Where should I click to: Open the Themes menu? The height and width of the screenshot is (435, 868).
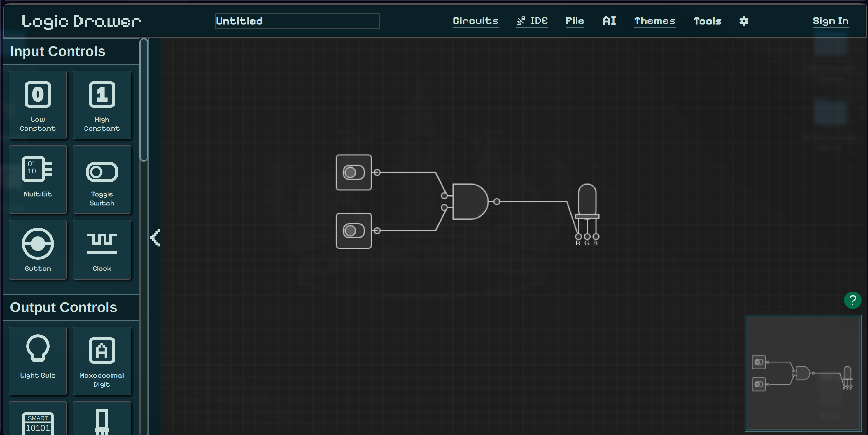pyautogui.click(x=655, y=21)
